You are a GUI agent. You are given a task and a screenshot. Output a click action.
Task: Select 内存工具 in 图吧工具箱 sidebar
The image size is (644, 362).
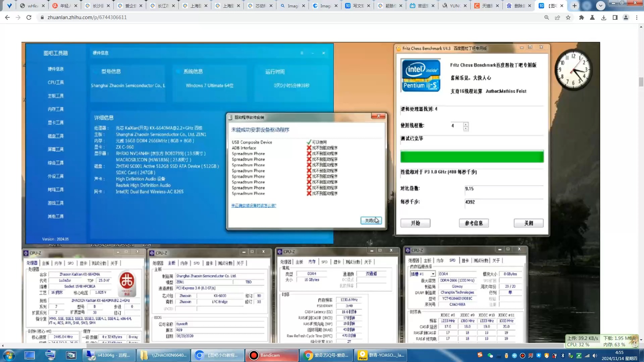pos(56,109)
